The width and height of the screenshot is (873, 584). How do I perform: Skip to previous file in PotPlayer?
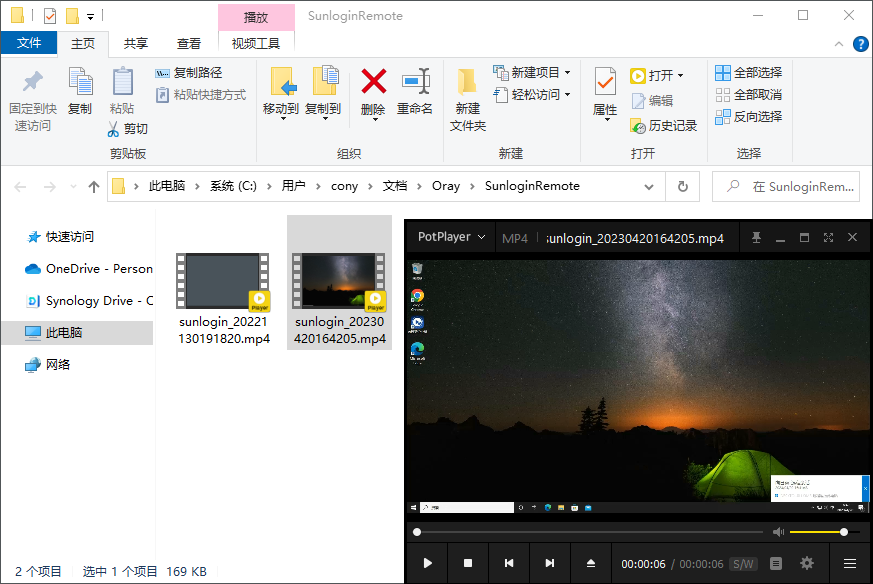pos(509,563)
